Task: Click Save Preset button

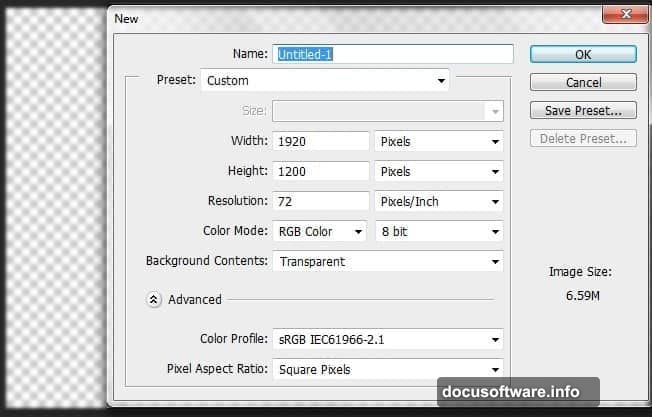Action: tap(583, 110)
